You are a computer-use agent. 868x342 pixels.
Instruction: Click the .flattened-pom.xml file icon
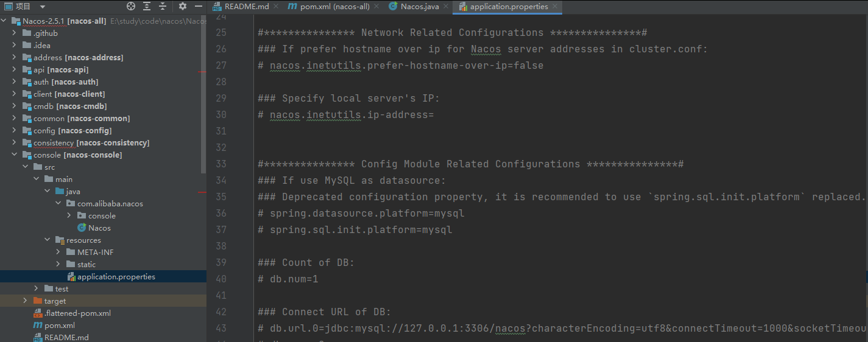[x=38, y=313]
